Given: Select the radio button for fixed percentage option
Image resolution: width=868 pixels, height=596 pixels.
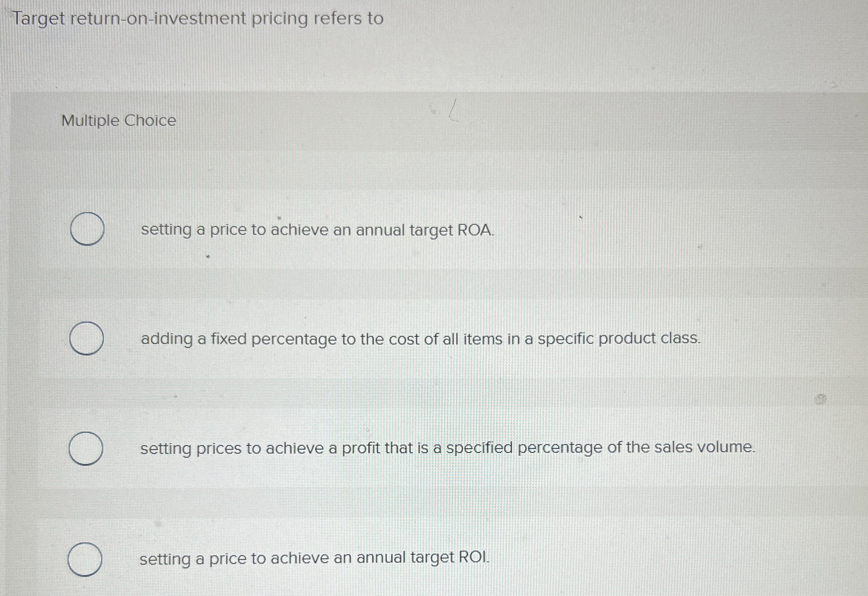Looking at the screenshot, I should 86,339.
